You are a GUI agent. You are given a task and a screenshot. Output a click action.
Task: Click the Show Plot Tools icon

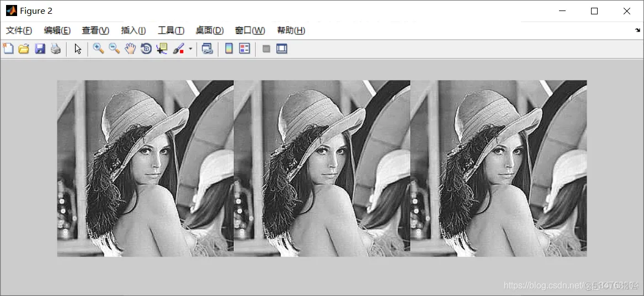click(x=282, y=49)
